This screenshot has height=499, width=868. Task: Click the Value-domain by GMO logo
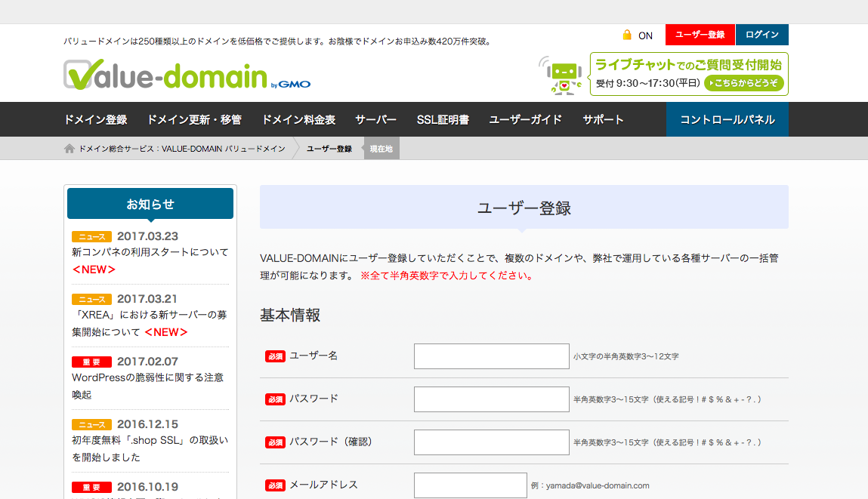click(x=187, y=75)
